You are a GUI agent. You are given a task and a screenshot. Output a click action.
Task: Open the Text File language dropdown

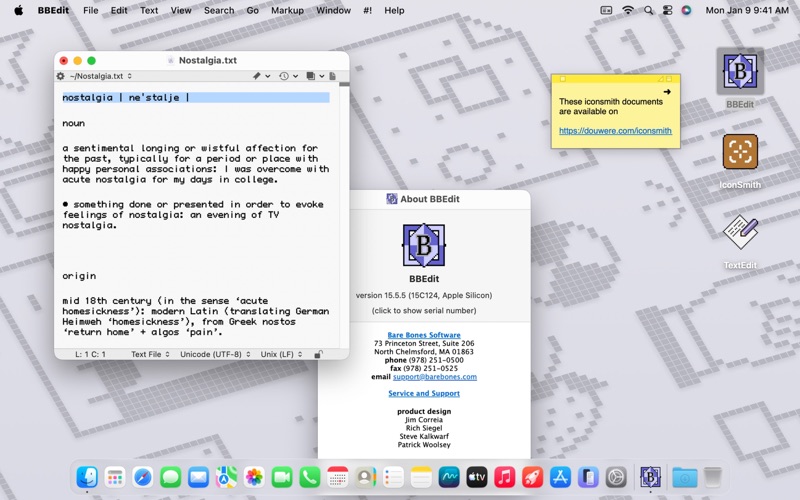pos(150,354)
